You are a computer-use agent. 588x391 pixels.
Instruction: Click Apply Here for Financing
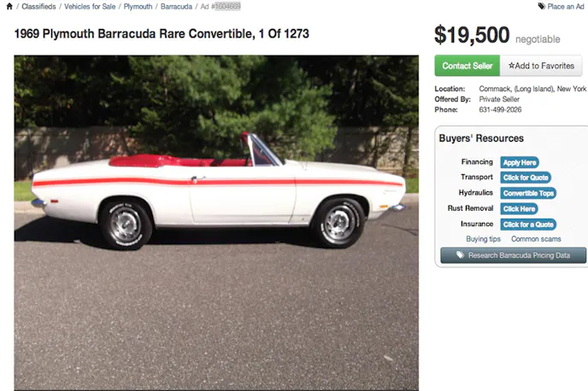(519, 162)
